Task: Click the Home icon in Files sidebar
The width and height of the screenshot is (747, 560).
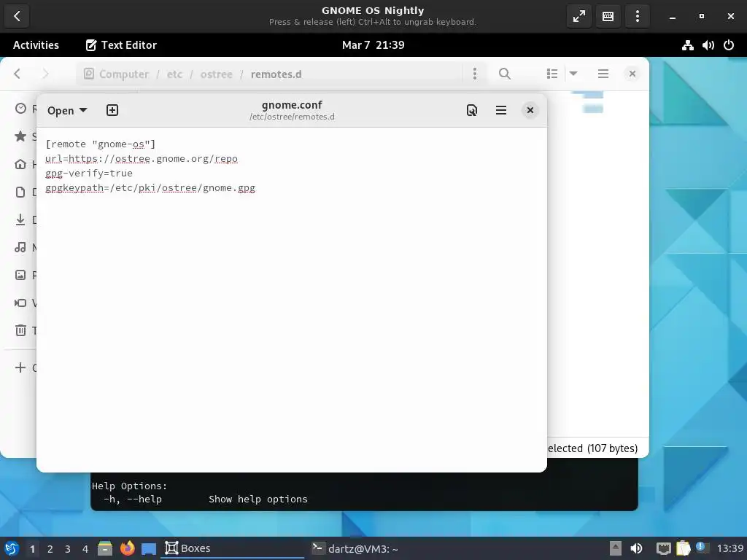Action: click(20, 164)
